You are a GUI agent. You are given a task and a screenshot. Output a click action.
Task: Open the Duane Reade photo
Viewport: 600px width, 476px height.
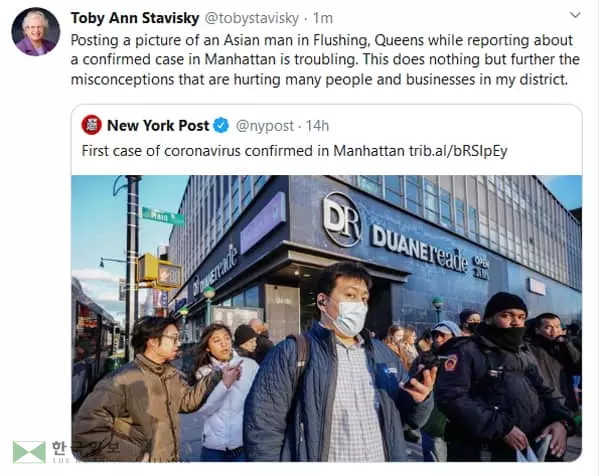tap(326, 318)
